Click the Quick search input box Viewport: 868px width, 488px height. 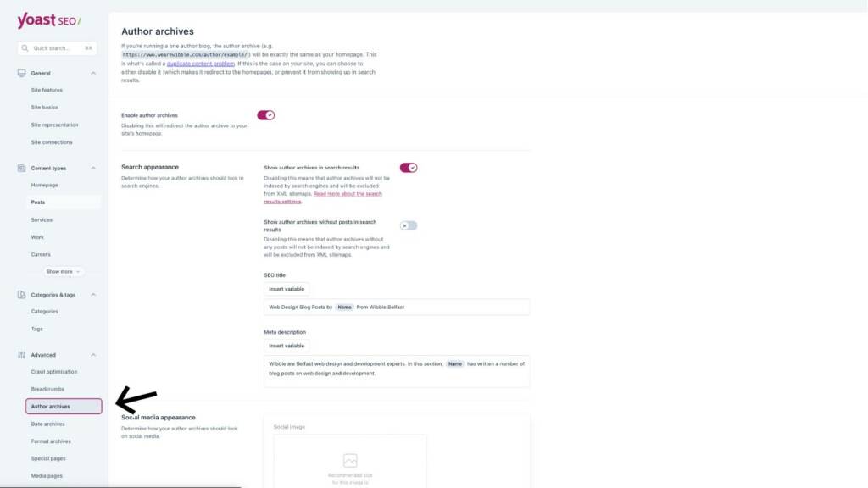[x=57, y=48]
